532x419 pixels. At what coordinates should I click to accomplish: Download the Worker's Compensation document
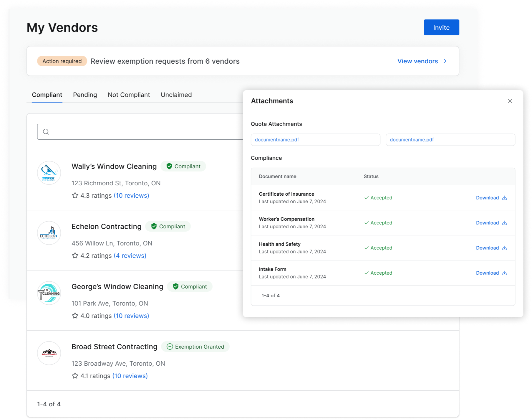491,223
